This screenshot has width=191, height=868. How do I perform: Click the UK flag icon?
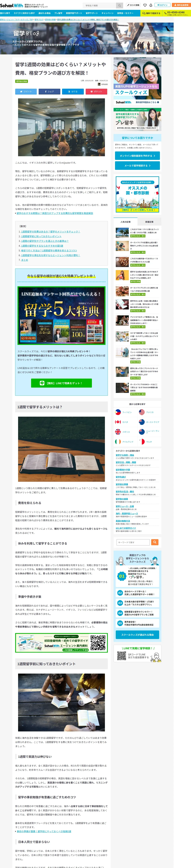(118, 432)
